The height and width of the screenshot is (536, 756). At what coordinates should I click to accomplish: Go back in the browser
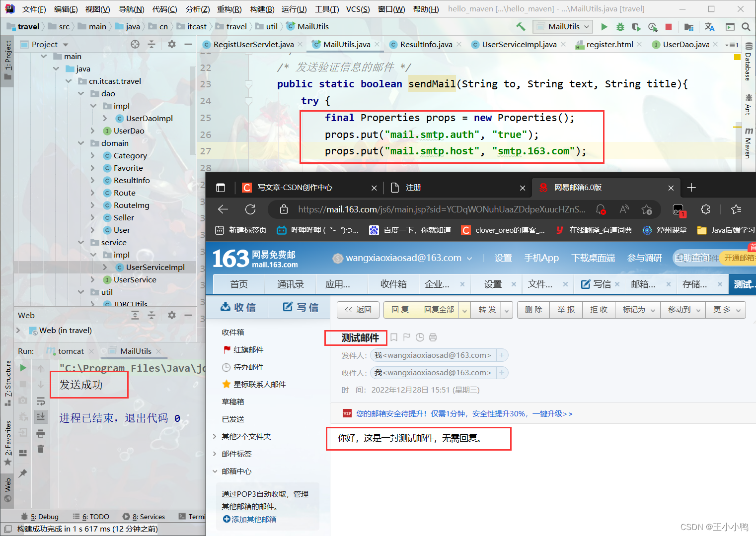(223, 209)
